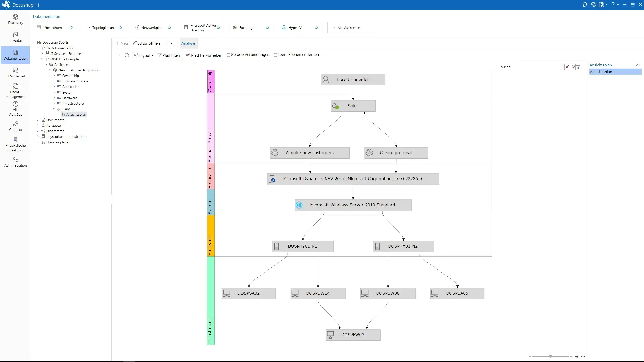Open settings gear in title bar
Screen dimensions: 644x362
point(593,5)
